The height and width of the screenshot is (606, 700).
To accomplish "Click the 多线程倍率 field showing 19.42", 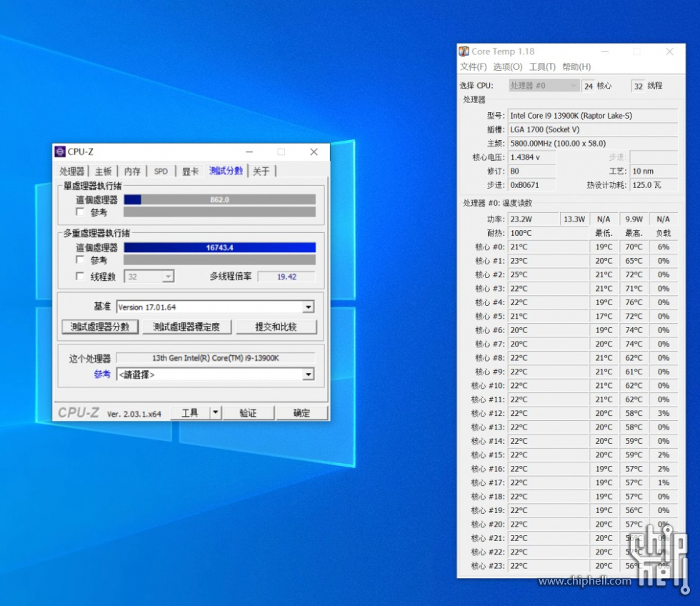I will pyautogui.click(x=286, y=277).
